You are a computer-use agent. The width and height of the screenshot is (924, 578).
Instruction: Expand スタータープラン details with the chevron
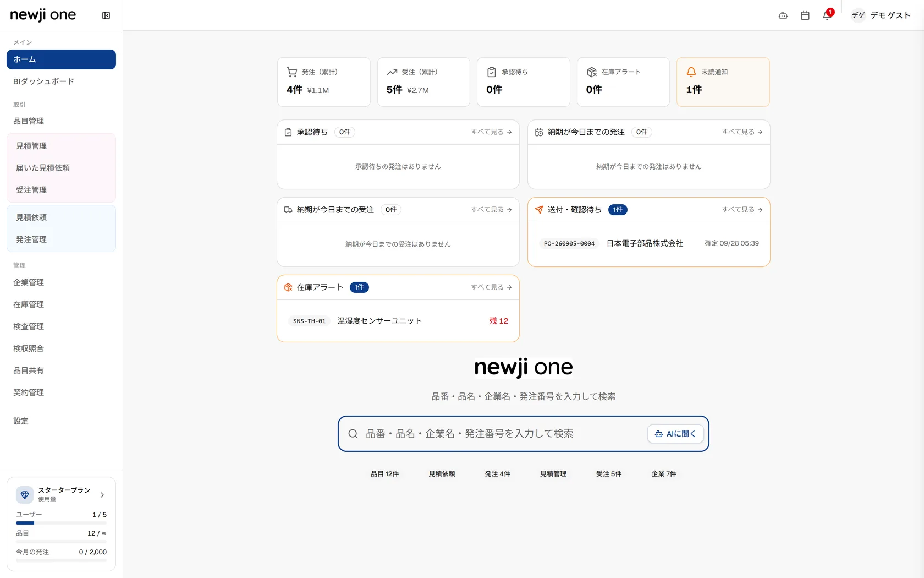click(102, 495)
